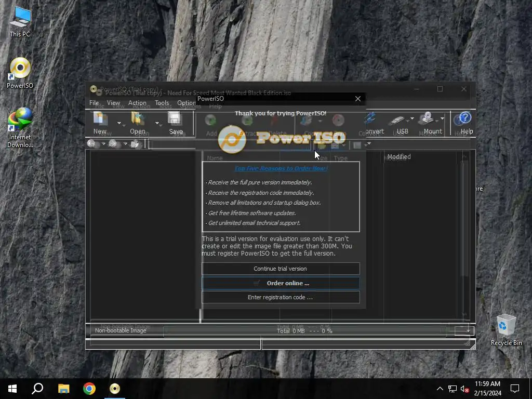The height and width of the screenshot is (399, 532).
Task: Click the Back navigation icon
Action: [x=92, y=144]
